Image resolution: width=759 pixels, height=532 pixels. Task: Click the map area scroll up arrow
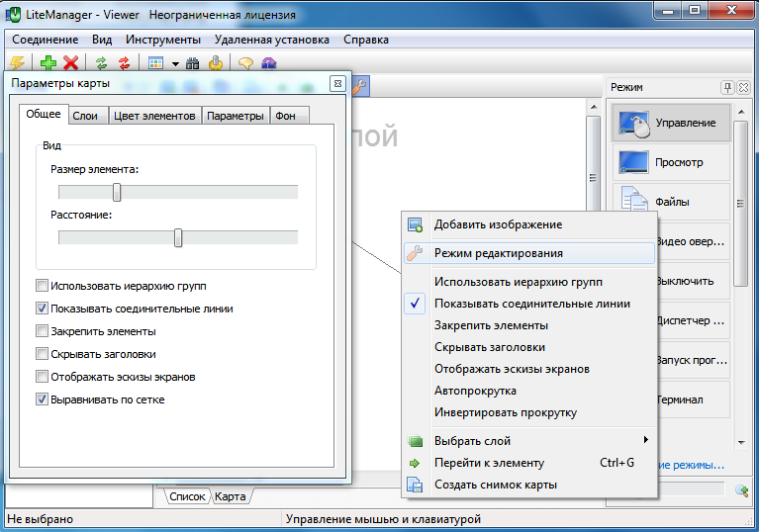pyautogui.click(x=594, y=107)
